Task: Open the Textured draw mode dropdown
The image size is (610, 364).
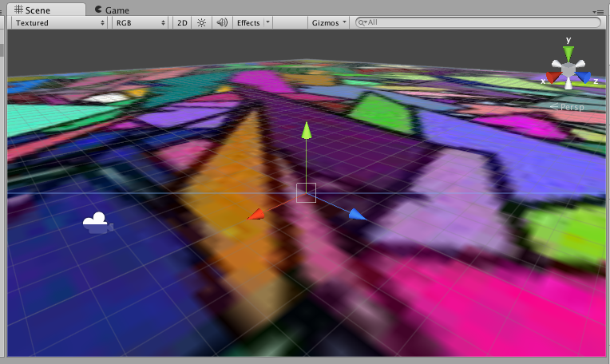Action: pyautogui.click(x=59, y=23)
